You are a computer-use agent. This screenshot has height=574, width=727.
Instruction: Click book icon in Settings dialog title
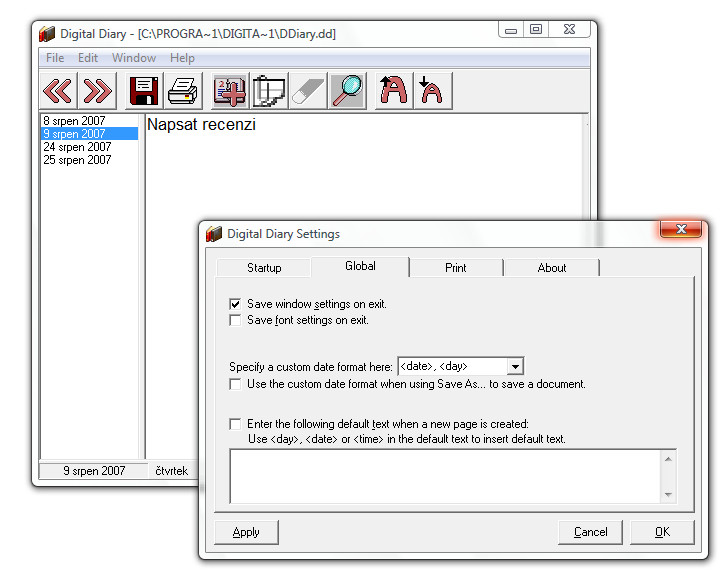click(x=214, y=234)
